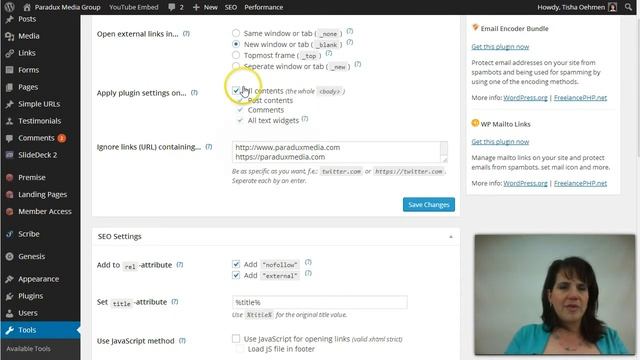Click the Plugins plug icon
This screenshot has width=640, height=360.
[9, 296]
